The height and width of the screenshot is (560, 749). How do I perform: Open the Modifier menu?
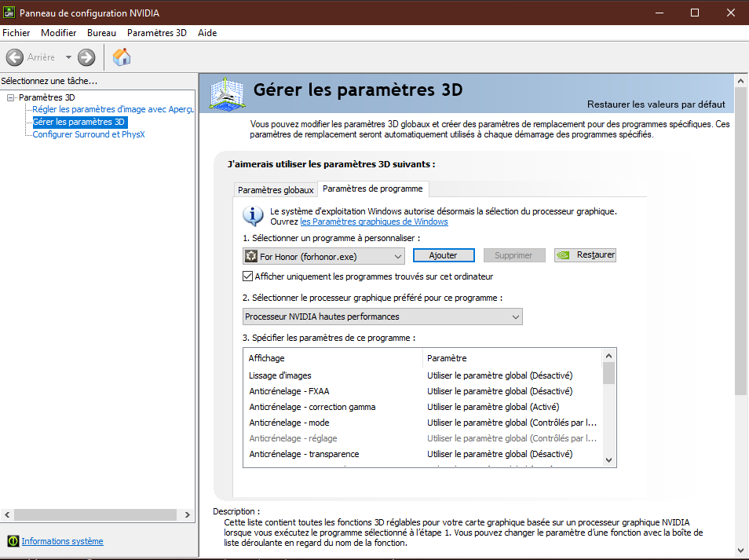coord(58,32)
